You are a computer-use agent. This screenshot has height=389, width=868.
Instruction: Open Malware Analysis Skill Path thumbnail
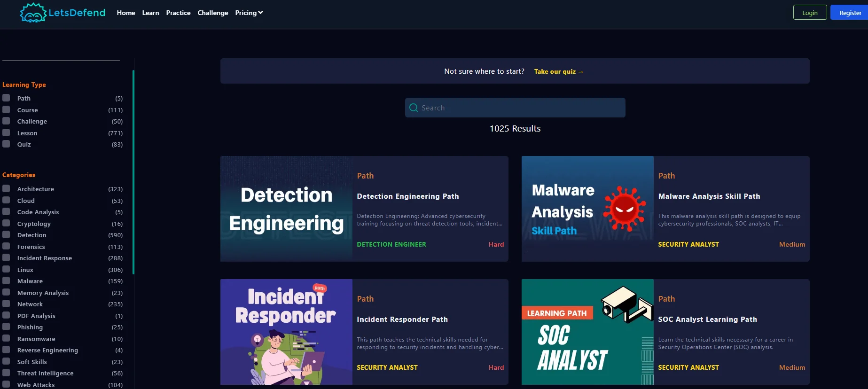(x=587, y=209)
